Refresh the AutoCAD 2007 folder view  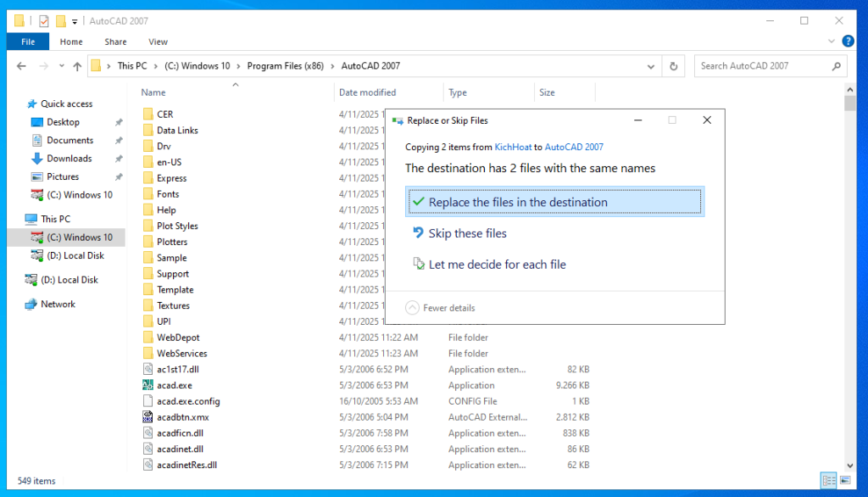click(x=674, y=66)
